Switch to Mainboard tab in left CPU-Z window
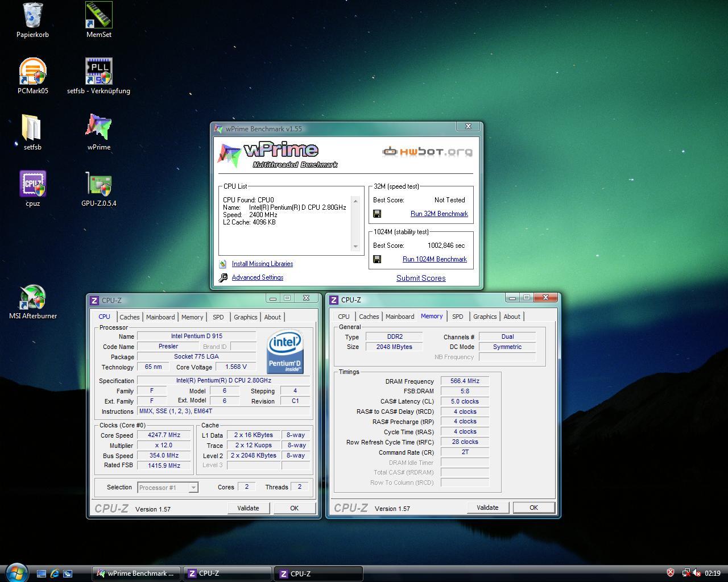Screen dimensions: 728x582 click(x=160, y=317)
